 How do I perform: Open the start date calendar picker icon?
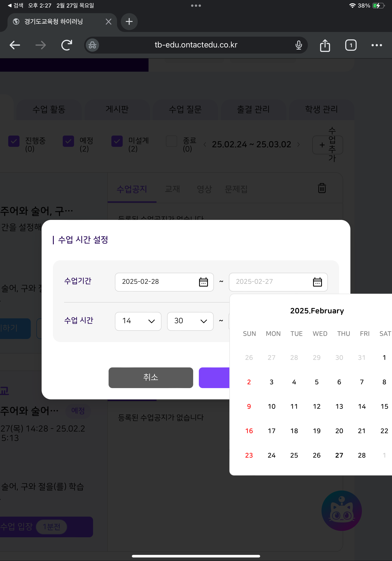click(203, 282)
